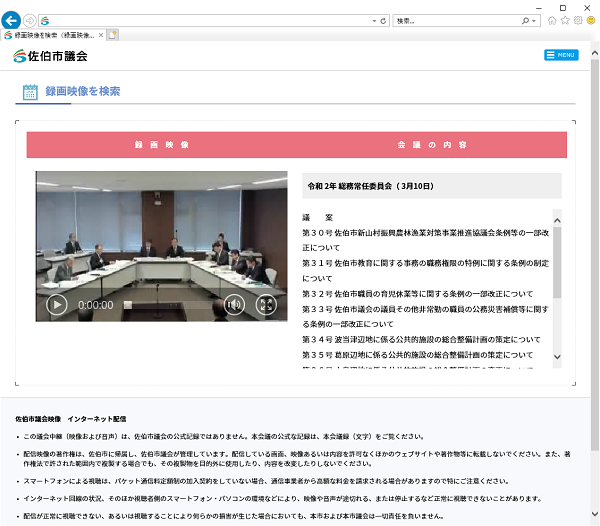Image resolution: width=600 pixels, height=526 pixels.
Task: Click the search magnifier icon
Action: click(525, 21)
